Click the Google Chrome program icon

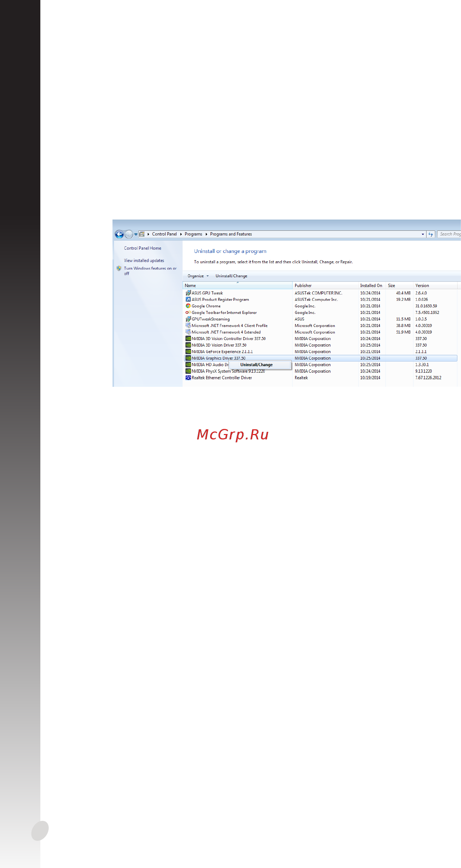(x=188, y=306)
